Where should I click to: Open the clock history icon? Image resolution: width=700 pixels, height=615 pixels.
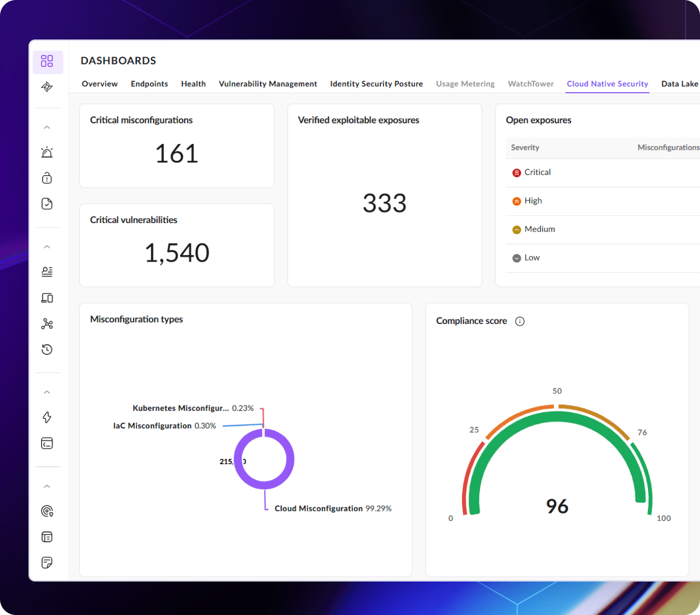[x=47, y=349]
